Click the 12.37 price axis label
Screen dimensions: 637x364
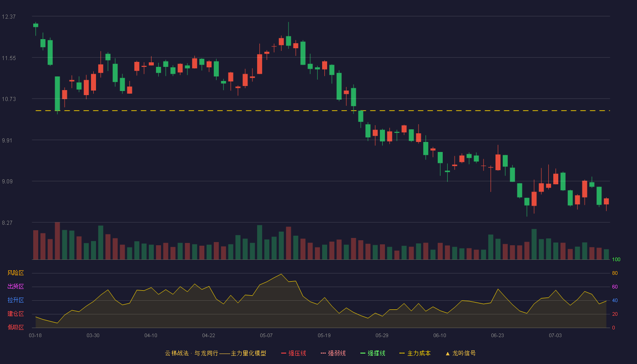pos(9,17)
